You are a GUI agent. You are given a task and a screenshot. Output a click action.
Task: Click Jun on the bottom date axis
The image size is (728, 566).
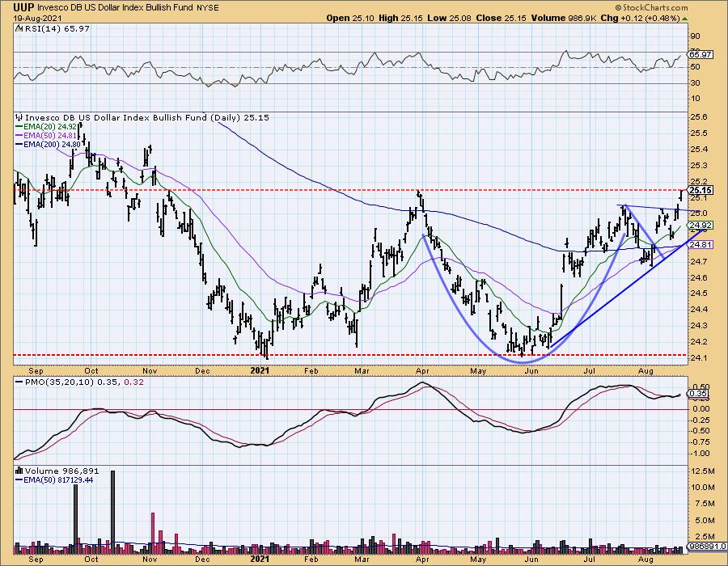[531, 559]
